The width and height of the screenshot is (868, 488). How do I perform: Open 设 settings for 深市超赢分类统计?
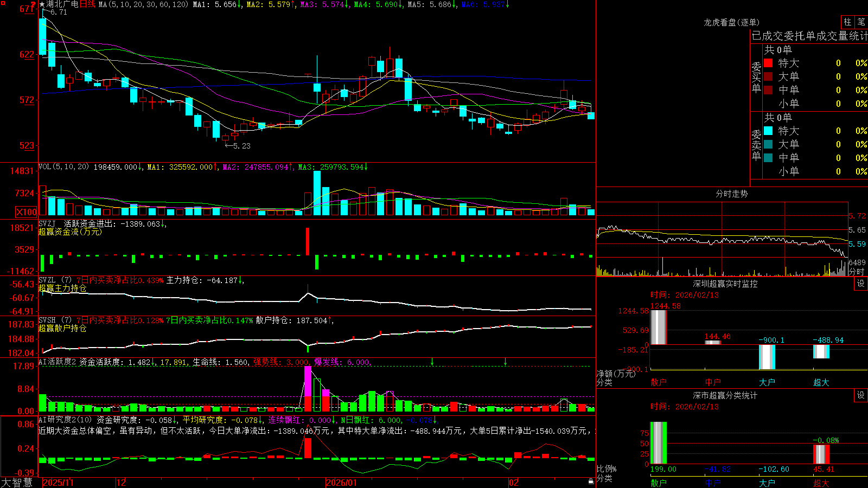tap(861, 395)
